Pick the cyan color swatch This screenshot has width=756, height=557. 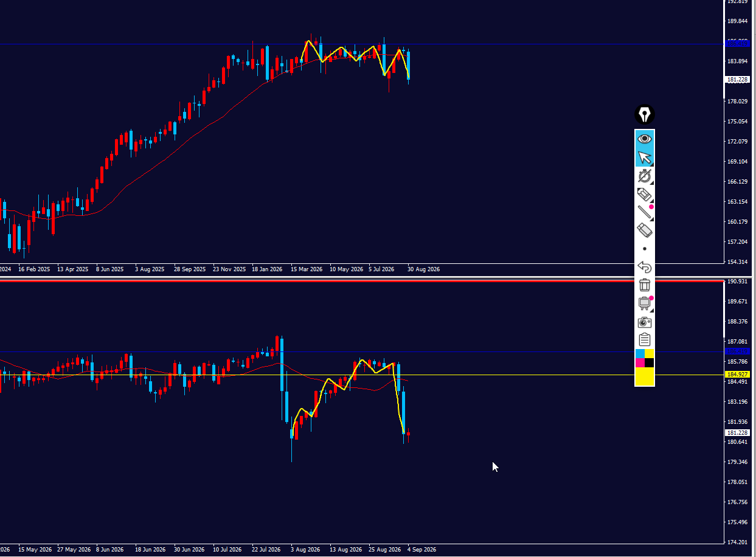[640, 353]
